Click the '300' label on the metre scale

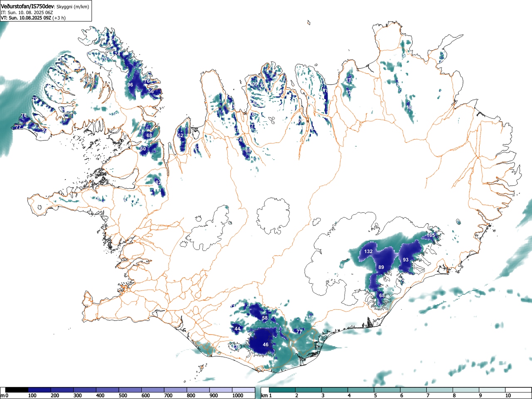(x=78, y=396)
